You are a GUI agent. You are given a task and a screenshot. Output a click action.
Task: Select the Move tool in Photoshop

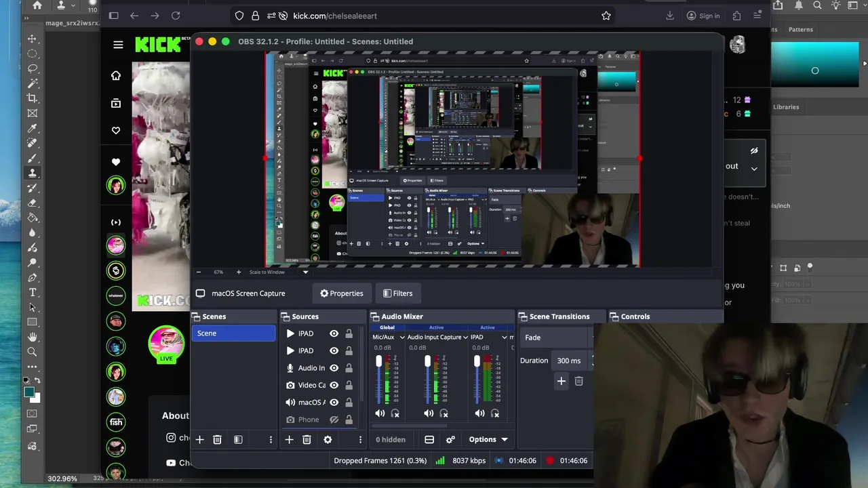pyautogui.click(x=32, y=39)
